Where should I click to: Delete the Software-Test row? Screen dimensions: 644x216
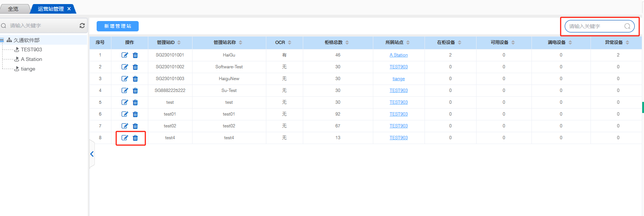[x=135, y=67]
